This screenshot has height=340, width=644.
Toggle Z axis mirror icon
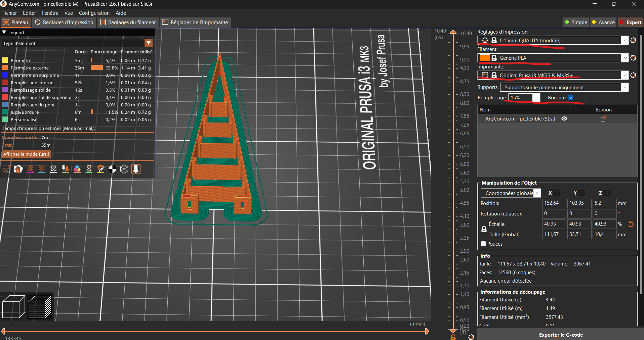click(x=607, y=193)
